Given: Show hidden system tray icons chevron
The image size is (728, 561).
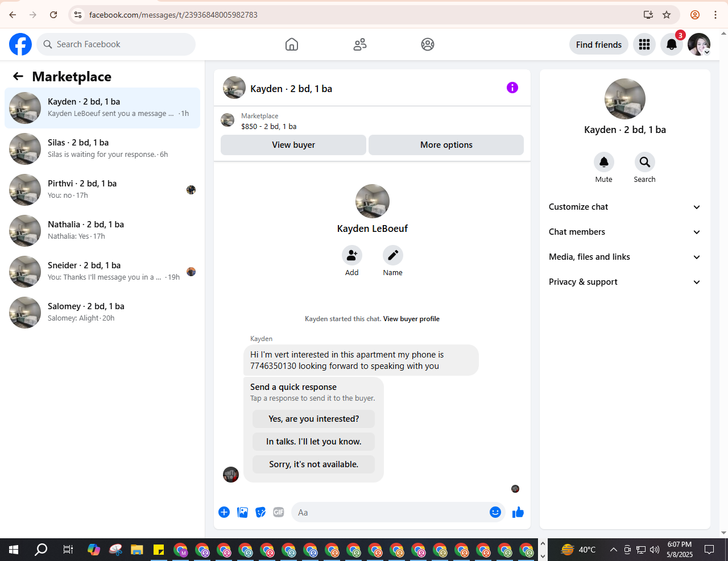Looking at the screenshot, I should click(x=613, y=550).
